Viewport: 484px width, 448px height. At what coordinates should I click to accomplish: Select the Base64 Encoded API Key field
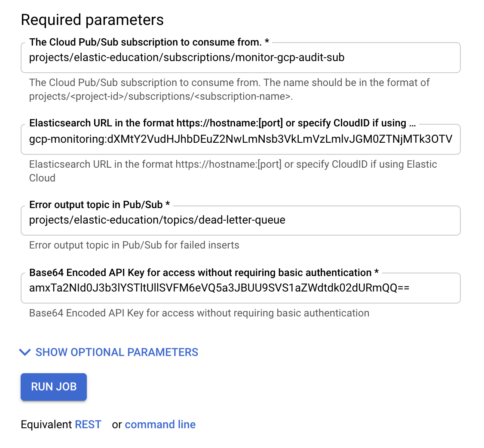(x=241, y=288)
